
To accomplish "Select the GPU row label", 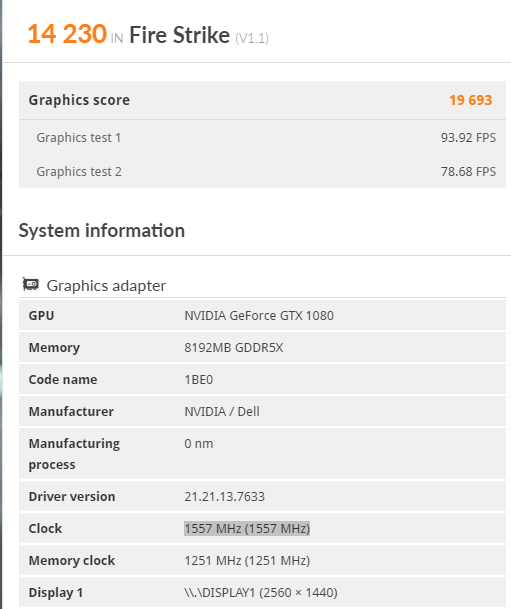I will click(41, 315).
